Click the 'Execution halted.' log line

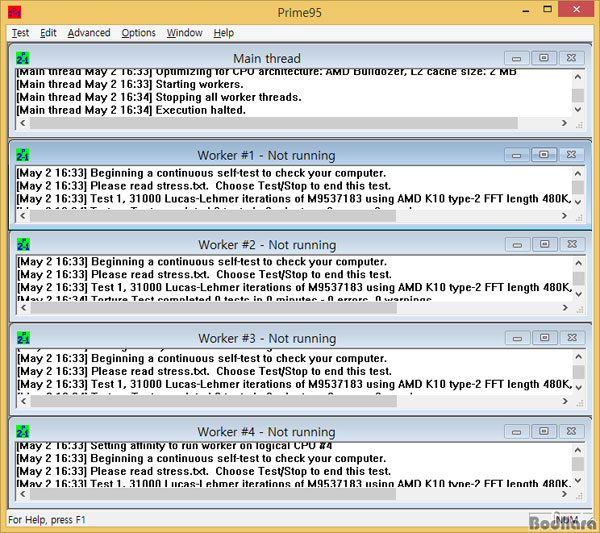[131, 110]
